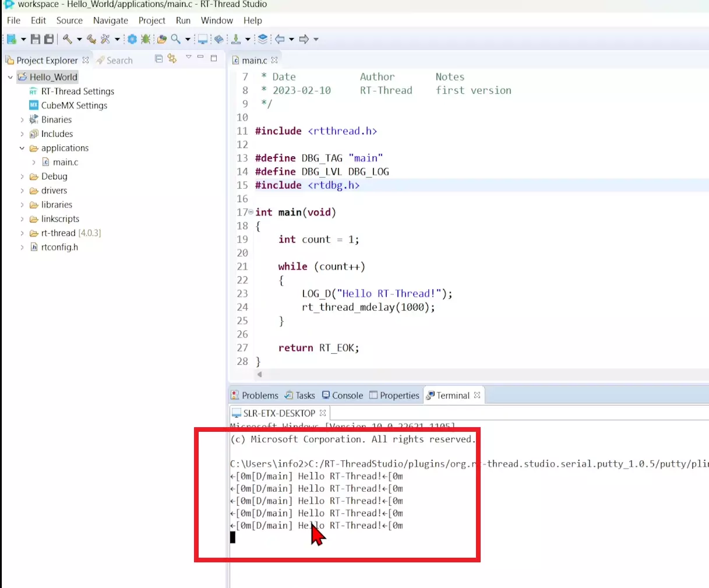Image resolution: width=709 pixels, height=588 pixels.
Task: Expand the Includes node
Action: click(x=22, y=134)
